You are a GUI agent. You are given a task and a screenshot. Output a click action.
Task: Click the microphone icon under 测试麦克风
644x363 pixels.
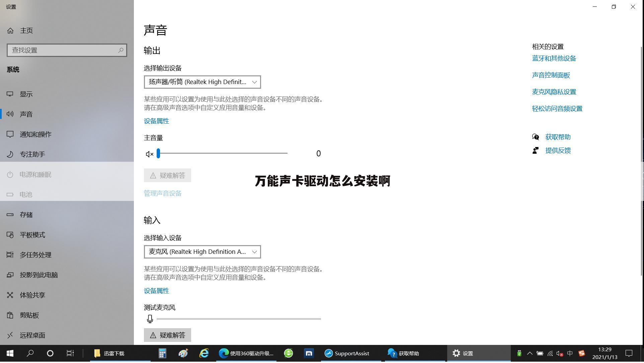click(150, 319)
